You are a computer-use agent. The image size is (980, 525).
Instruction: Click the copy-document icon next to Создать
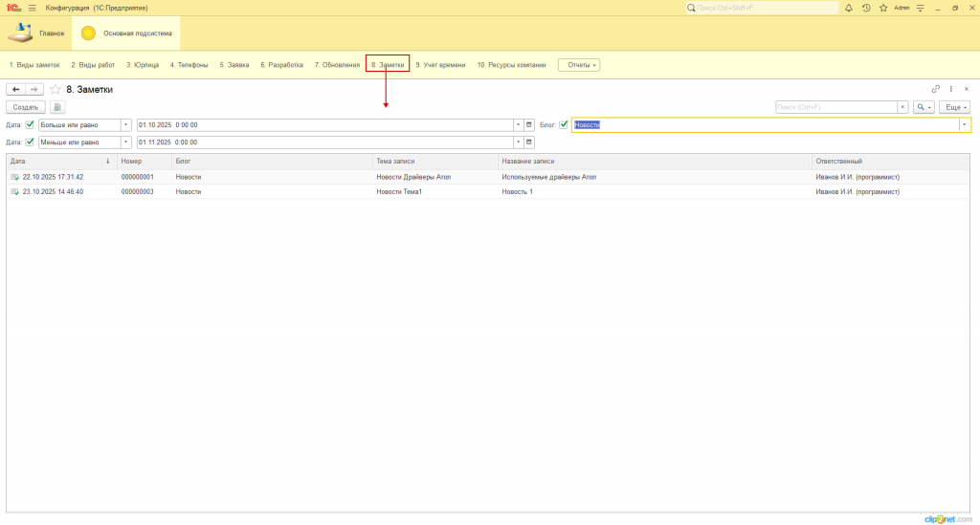tap(56, 107)
